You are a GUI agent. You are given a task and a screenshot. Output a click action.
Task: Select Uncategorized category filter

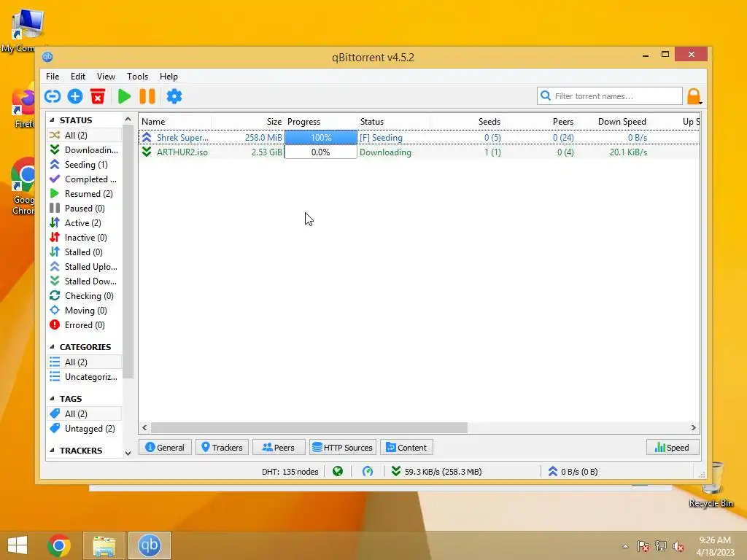click(x=84, y=377)
